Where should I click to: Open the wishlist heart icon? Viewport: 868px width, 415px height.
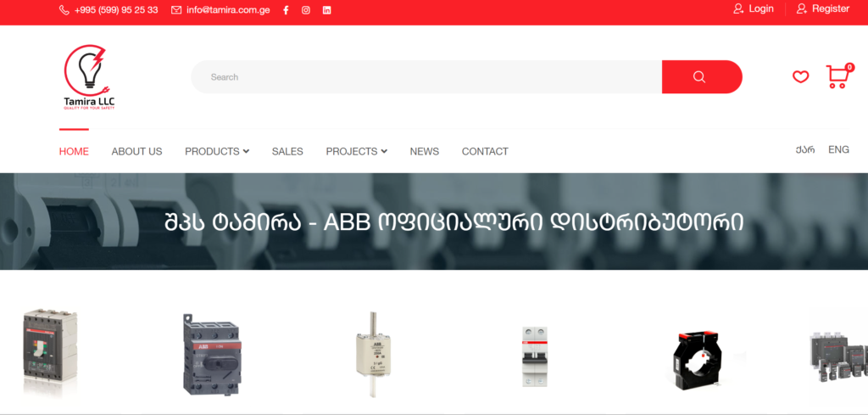tap(800, 77)
